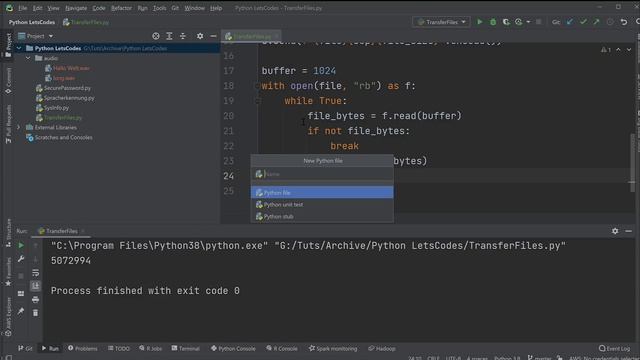Open Project panel gear options
Image resolution: width=640 pixels, height=360 pixels.
click(x=200, y=36)
